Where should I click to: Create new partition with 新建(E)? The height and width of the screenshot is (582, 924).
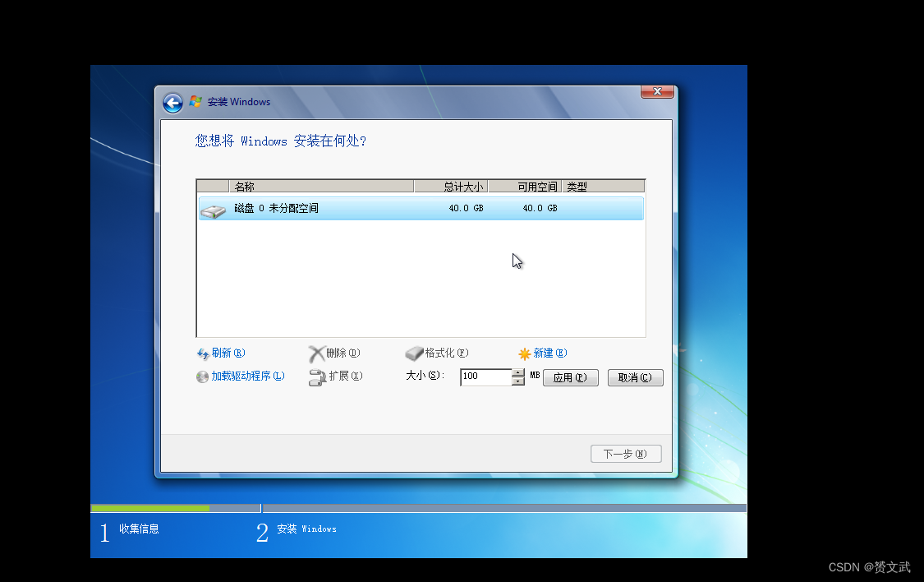(549, 353)
